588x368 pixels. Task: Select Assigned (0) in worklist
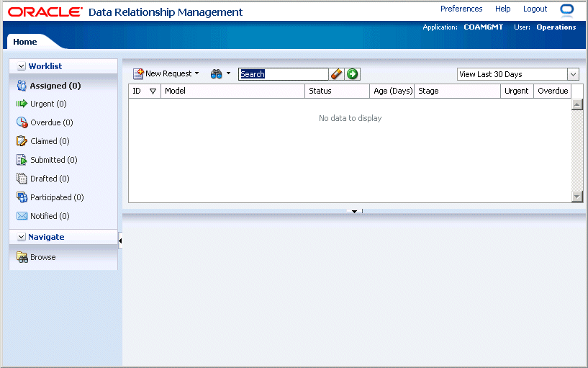55,86
